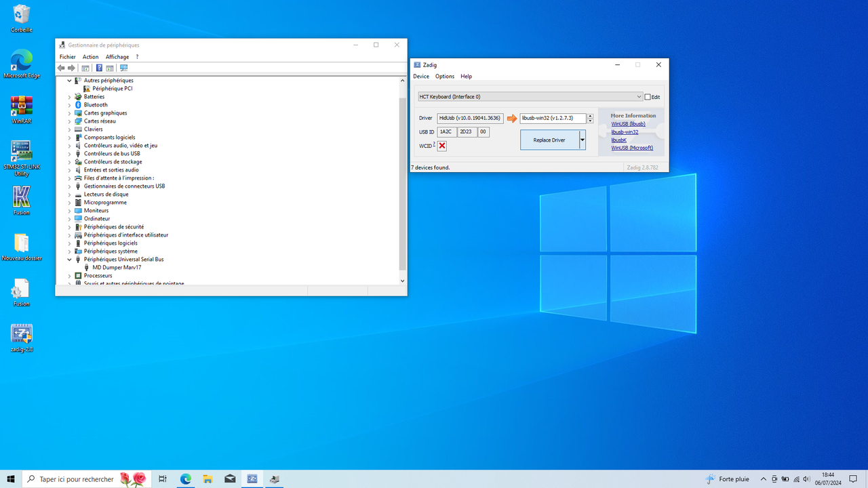868x488 pixels.
Task: Collapse Autres périphériques tree node
Action: click(69, 81)
